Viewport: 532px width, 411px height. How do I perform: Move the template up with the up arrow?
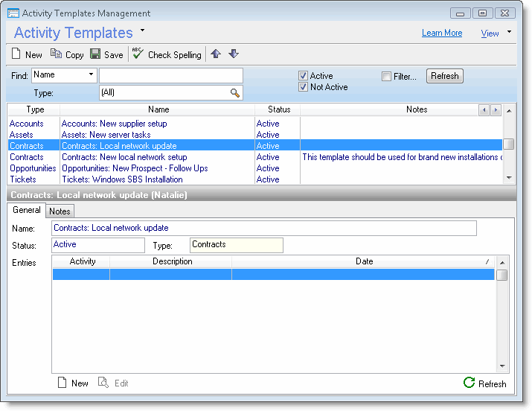(216, 54)
